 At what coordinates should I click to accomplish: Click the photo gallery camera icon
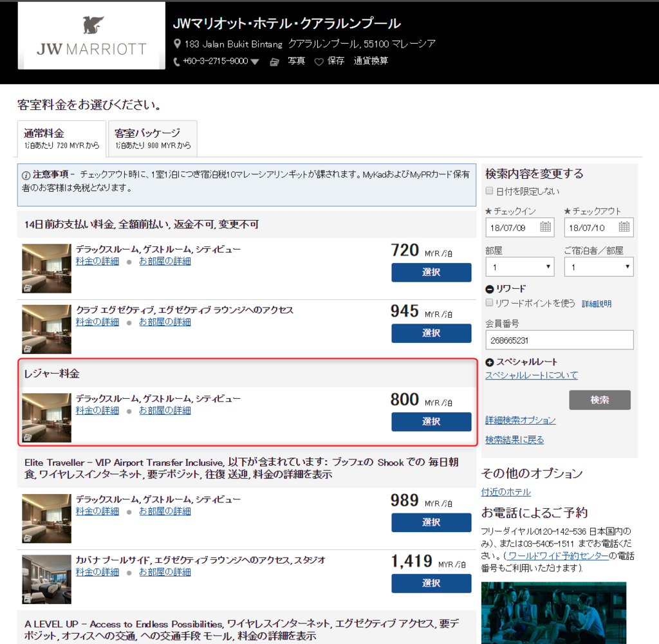point(274,62)
